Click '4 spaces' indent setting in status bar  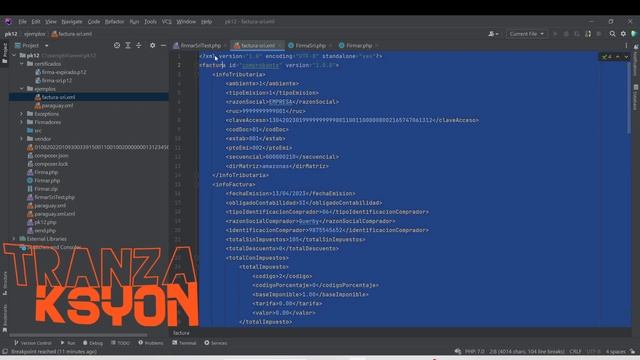click(x=616, y=351)
